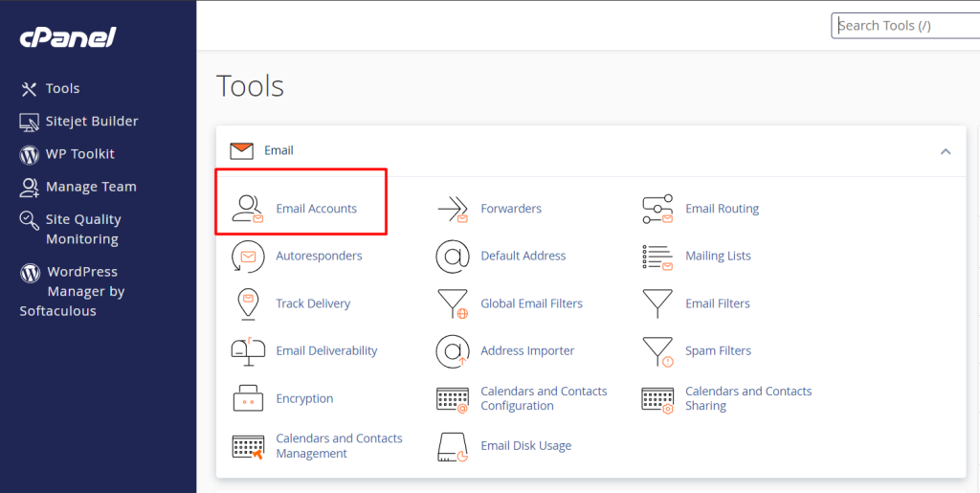The width and height of the screenshot is (980, 493).
Task: Click the Encryption lock icon
Action: (x=248, y=398)
